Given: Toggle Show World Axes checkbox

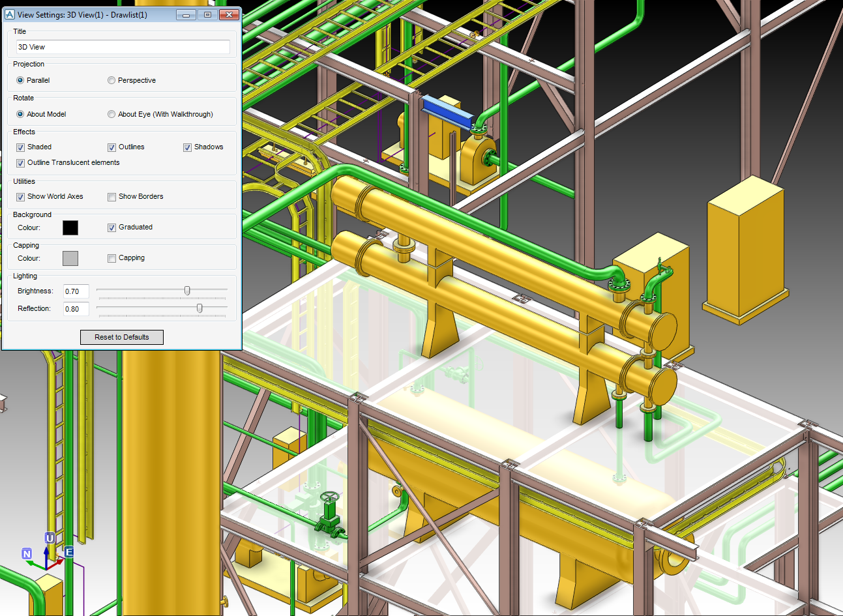Looking at the screenshot, I should pyautogui.click(x=20, y=197).
